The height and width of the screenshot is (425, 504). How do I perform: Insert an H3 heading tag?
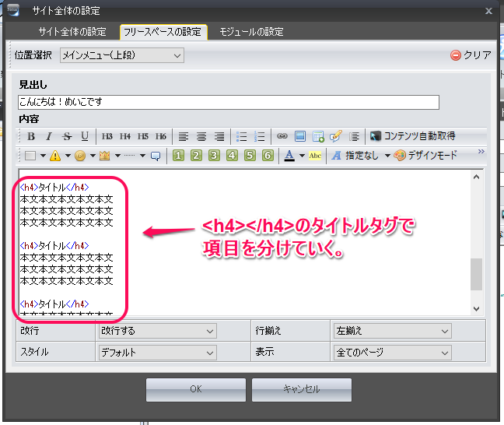coord(107,136)
